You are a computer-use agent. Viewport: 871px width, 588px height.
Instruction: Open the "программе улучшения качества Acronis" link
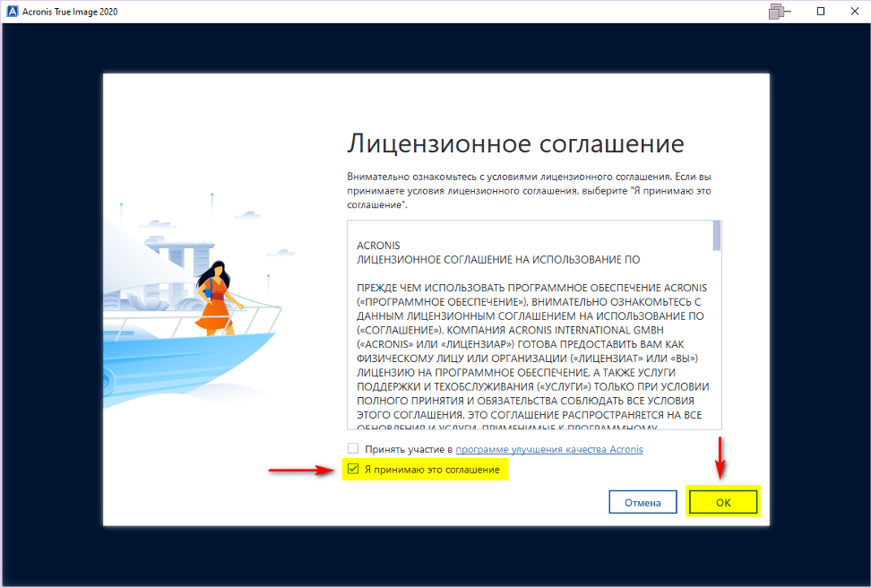[x=548, y=449]
